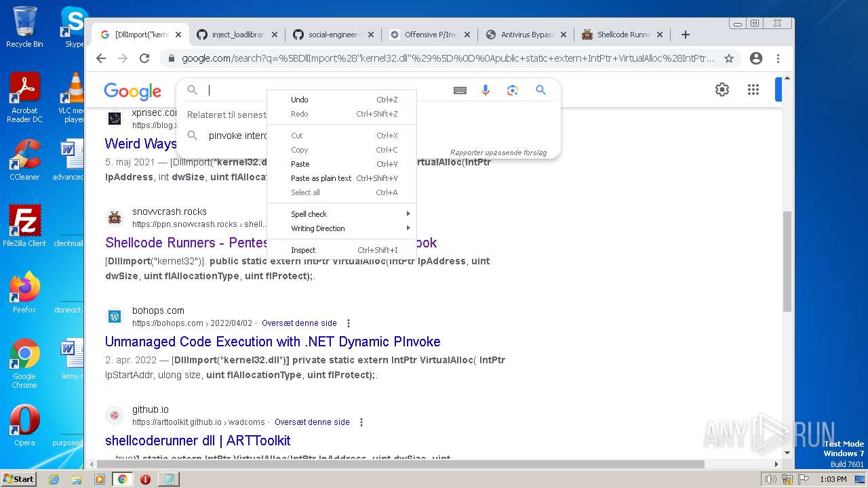868x488 pixels.
Task: Open the Start menu
Action: tap(18, 479)
